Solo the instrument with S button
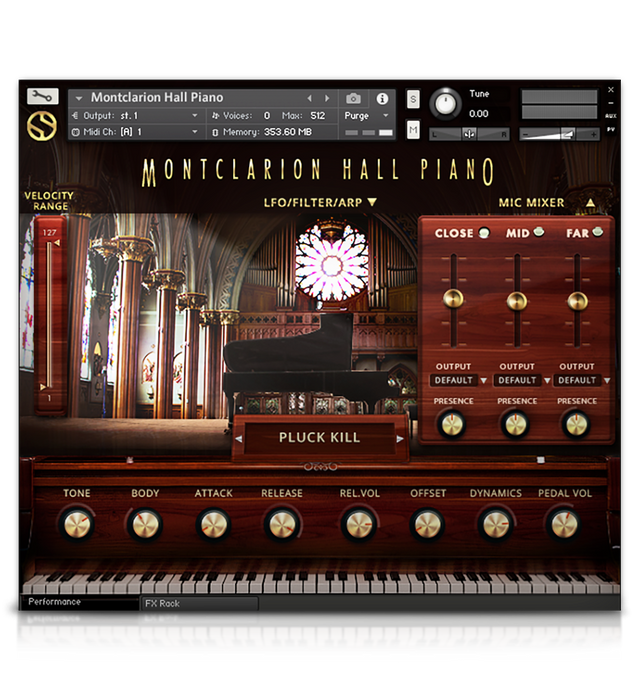This screenshot has height=700, width=636. tap(413, 99)
